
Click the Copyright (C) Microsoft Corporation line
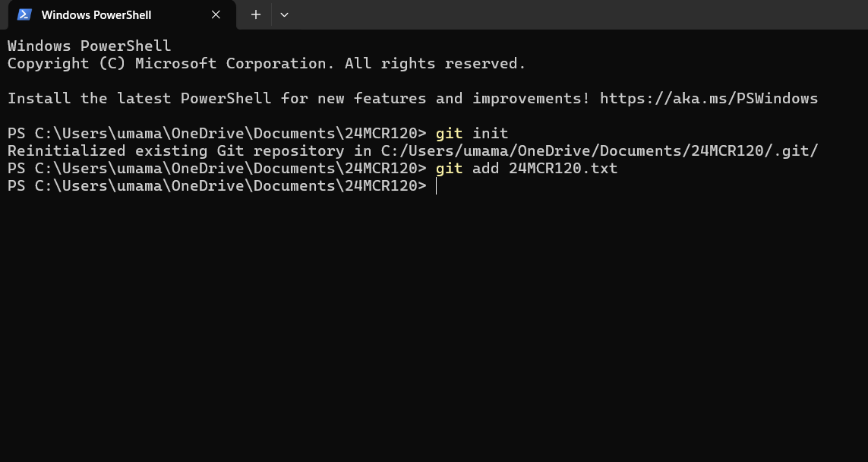pos(267,64)
